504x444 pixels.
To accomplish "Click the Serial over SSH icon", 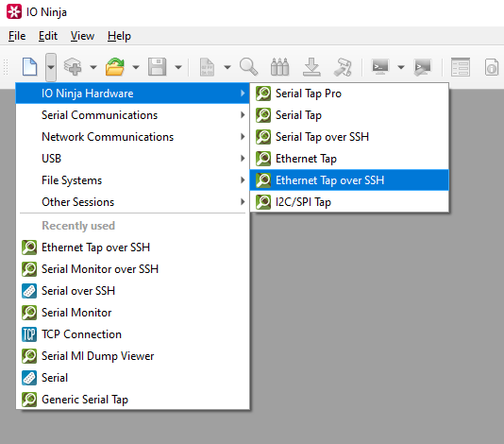I will [29, 291].
